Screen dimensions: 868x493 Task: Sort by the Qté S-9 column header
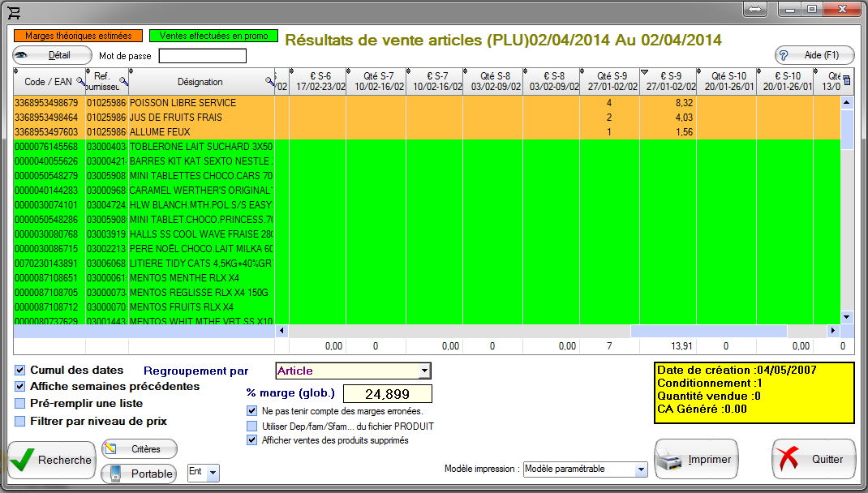coord(610,80)
